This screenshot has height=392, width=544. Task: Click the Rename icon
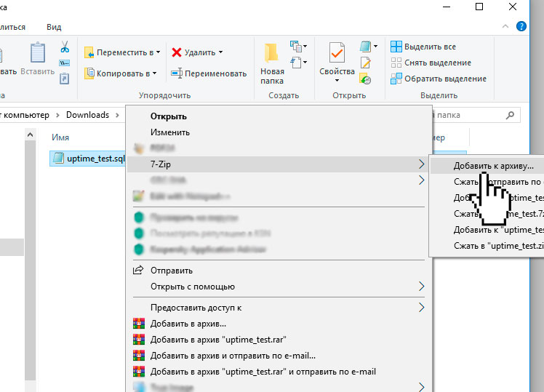pyautogui.click(x=177, y=73)
